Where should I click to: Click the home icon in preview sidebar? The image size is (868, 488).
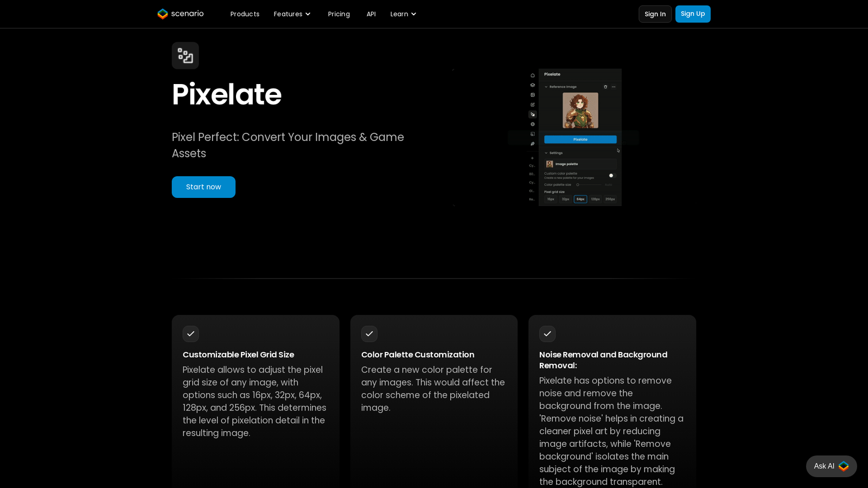(533, 75)
